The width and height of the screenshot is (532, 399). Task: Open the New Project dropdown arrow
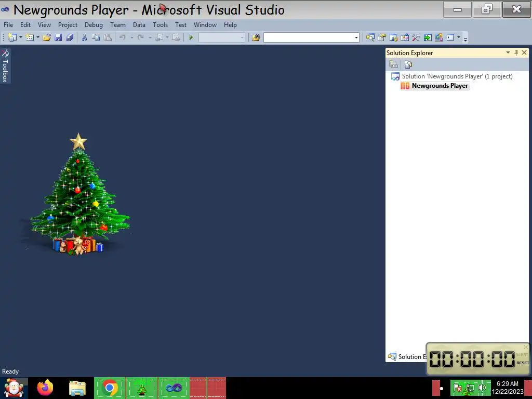click(x=20, y=37)
